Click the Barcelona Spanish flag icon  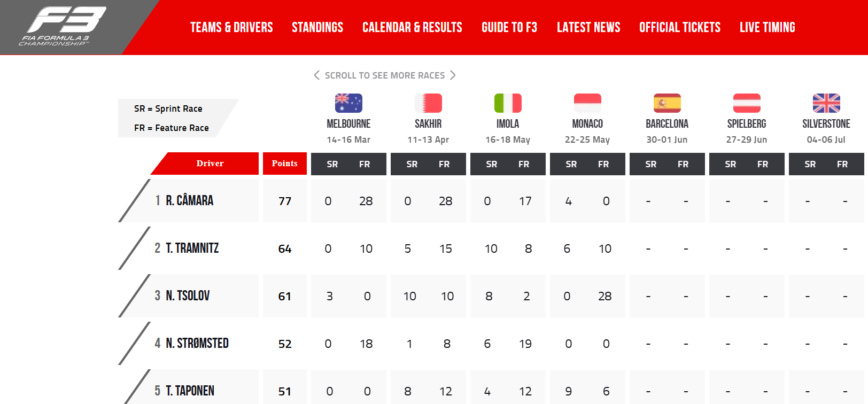[x=667, y=103]
